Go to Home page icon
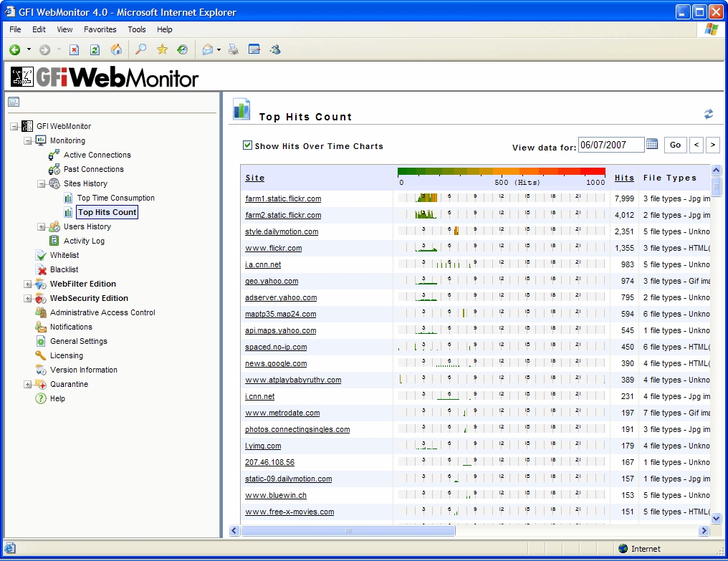 coord(117,49)
